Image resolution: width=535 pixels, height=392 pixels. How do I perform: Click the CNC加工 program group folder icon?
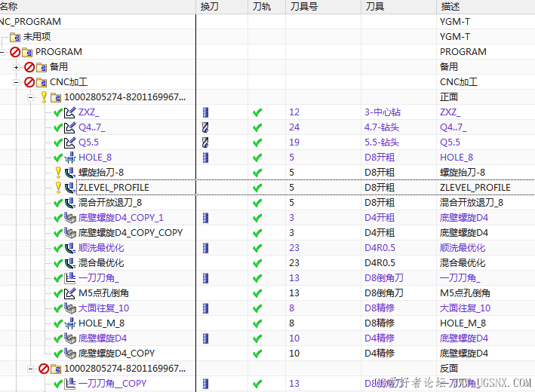click(x=42, y=82)
